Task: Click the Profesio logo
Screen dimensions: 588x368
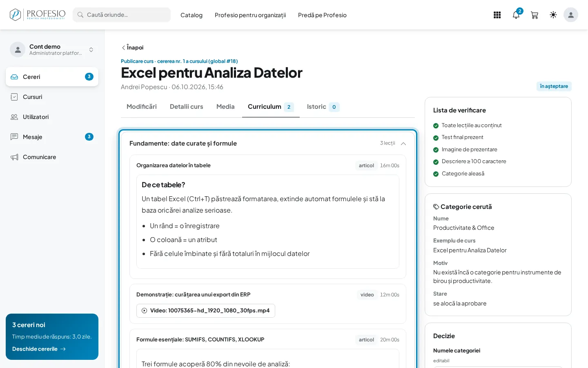Action: [x=37, y=15]
